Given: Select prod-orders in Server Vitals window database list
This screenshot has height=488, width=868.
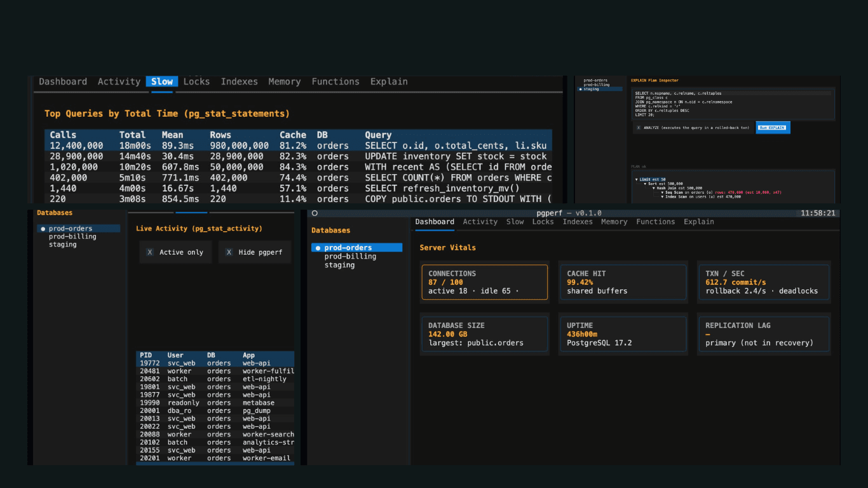Looking at the screenshot, I should click(x=356, y=248).
